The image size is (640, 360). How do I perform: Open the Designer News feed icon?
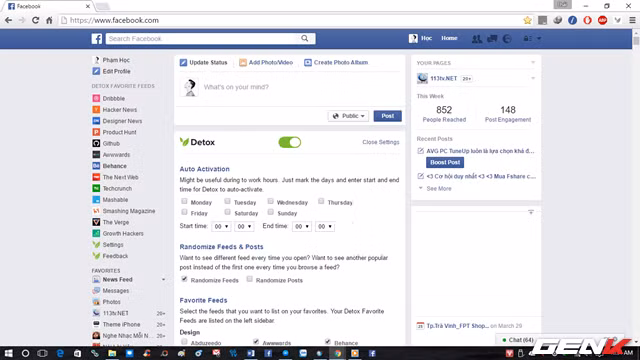[96, 121]
